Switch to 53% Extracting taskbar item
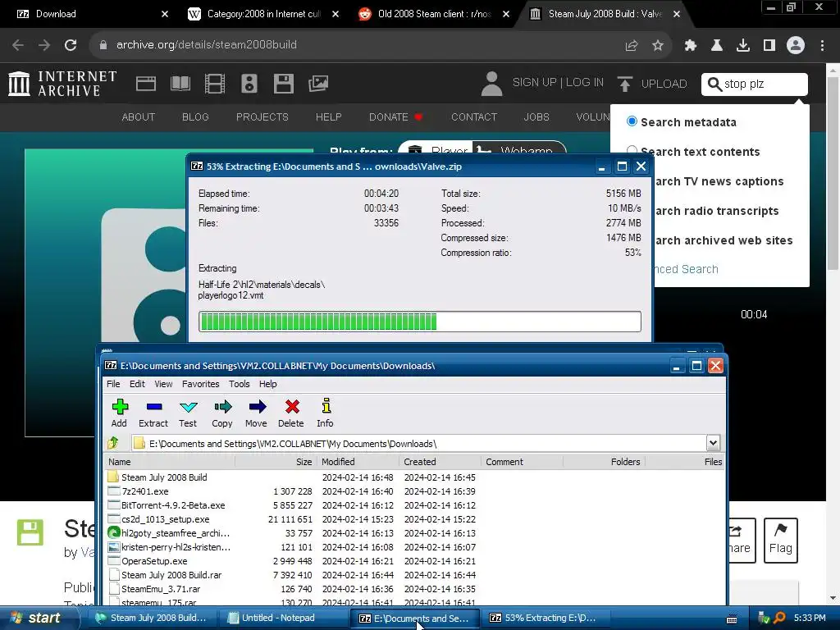 (545, 619)
